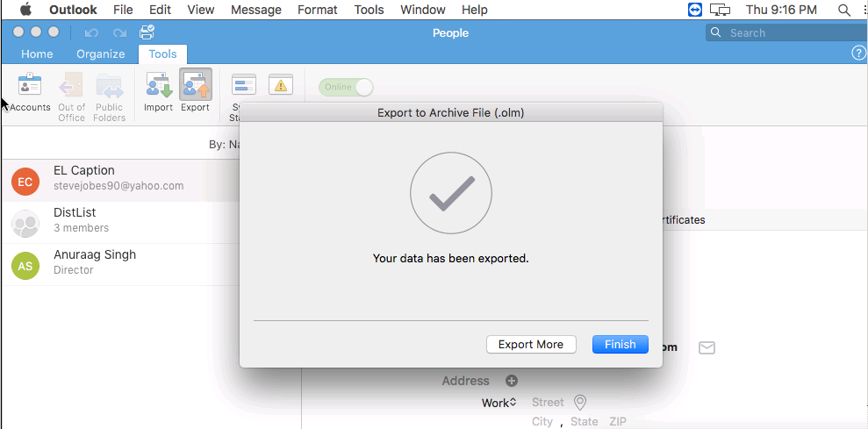Add an address with plus icon
This screenshot has height=429, width=868.
pyautogui.click(x=512, y=381)
